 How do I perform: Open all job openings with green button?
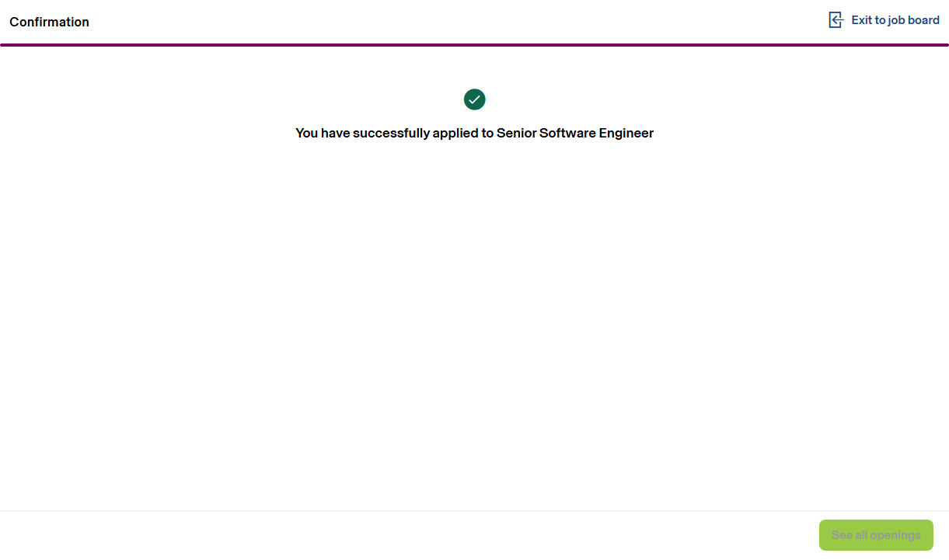tap(876, 535)
